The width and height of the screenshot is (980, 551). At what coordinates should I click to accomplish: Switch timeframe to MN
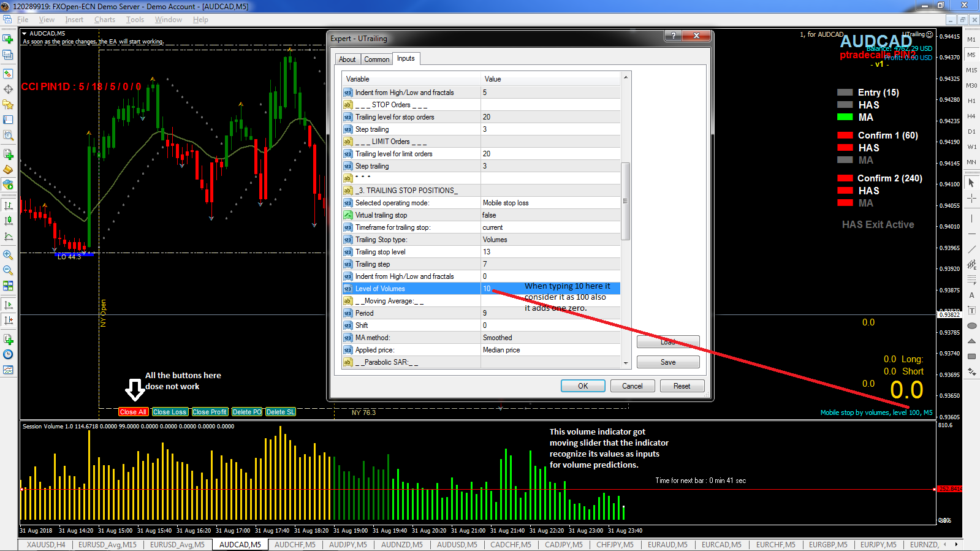pos(971,162)
